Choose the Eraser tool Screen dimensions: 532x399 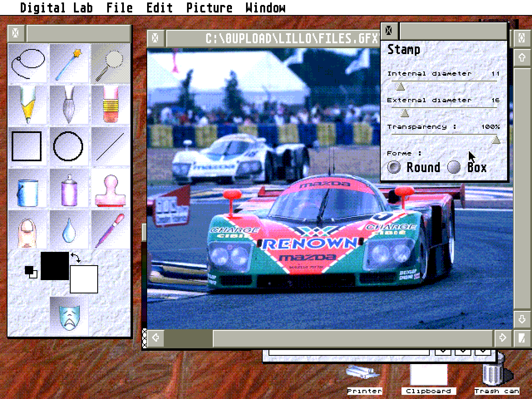pyautogui.click(x=111, y=103)
